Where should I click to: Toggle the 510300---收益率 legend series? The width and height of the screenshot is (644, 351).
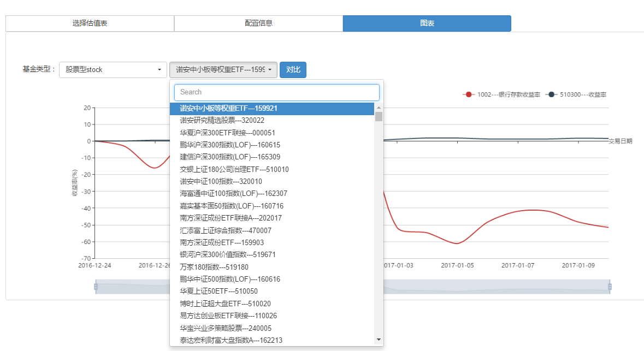pyautogui.click(x=576, y=95)
